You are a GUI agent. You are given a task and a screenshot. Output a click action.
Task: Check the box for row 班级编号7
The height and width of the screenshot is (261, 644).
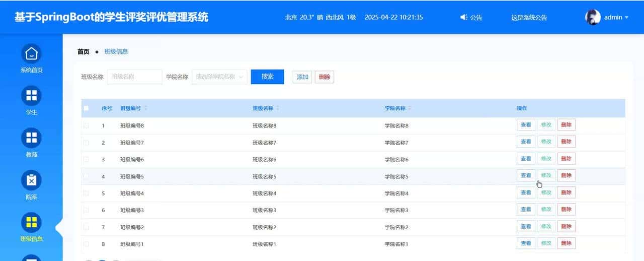86,143
